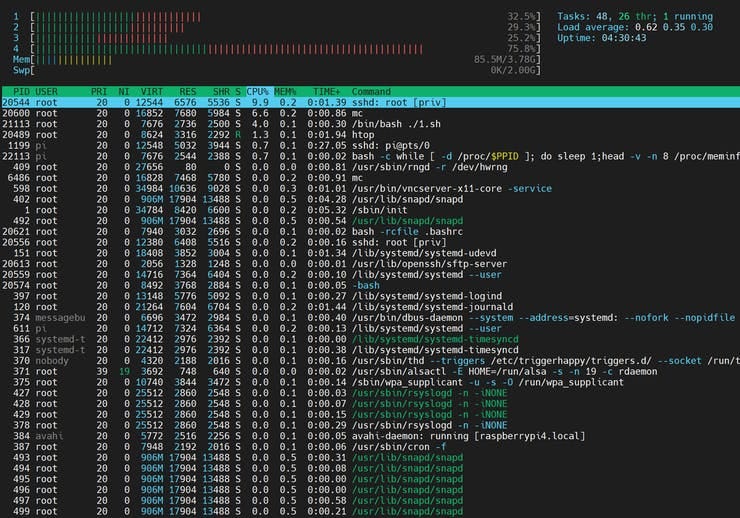Image resolution: width=740 pixels, height=518 pixels.
Task: Click the Mem usage meter bar
Action: click(x=286, y=60)
